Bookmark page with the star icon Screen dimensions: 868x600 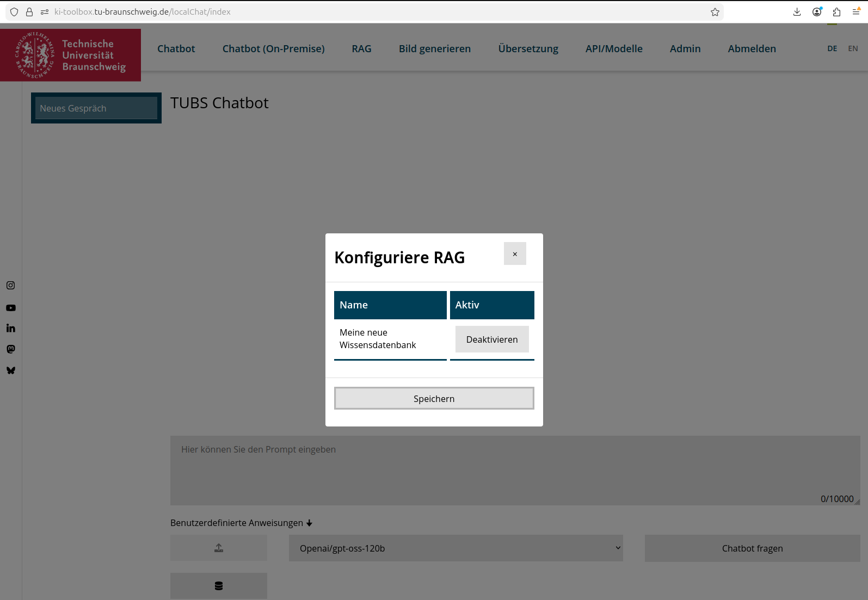tap(715, 12)
